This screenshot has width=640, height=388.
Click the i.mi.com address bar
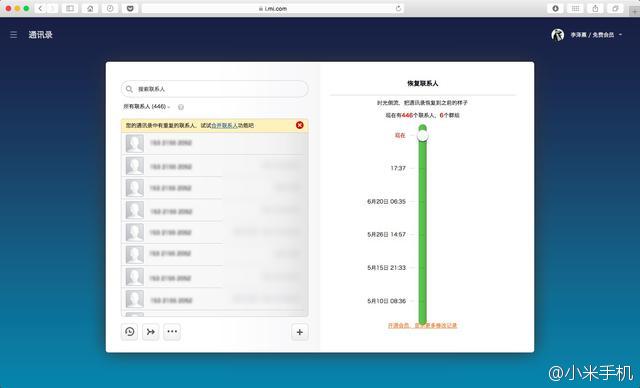click(x=273, y=8)
